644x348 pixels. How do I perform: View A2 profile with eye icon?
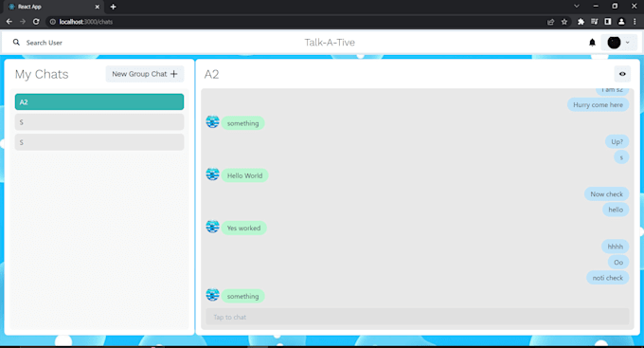[x=622, y=74]
